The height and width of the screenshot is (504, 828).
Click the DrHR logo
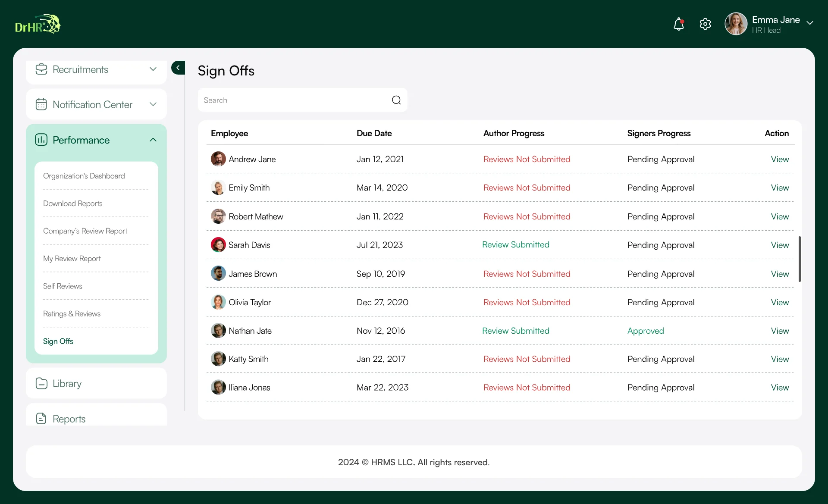coord(38,24)
